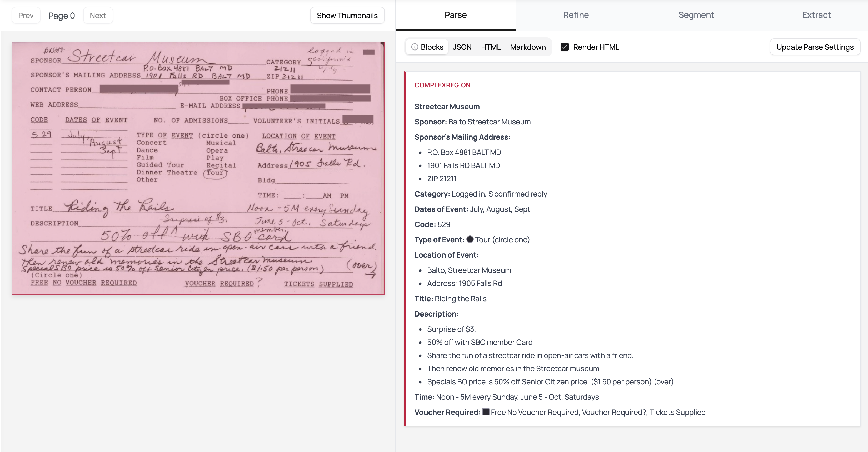Click the 'Sponsor's Mailing Address:' label
The width and height of the screenshot is (868, 452).
click(x=462, y=137)
